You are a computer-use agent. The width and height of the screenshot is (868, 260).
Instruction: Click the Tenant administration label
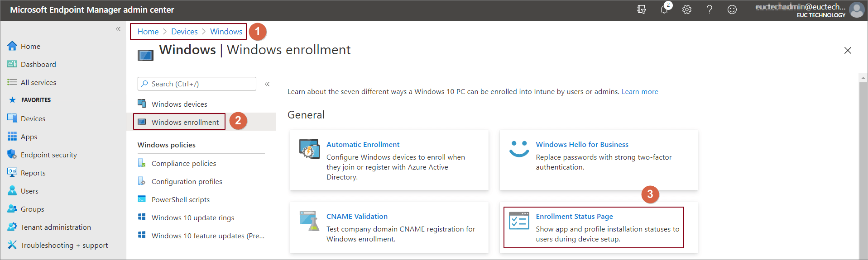[56, 227]
